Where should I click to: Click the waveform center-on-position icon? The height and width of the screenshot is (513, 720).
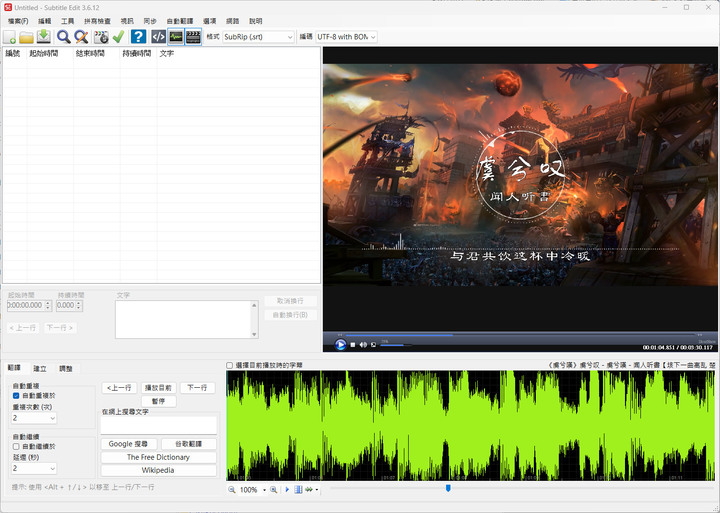(x=298, y=490)
